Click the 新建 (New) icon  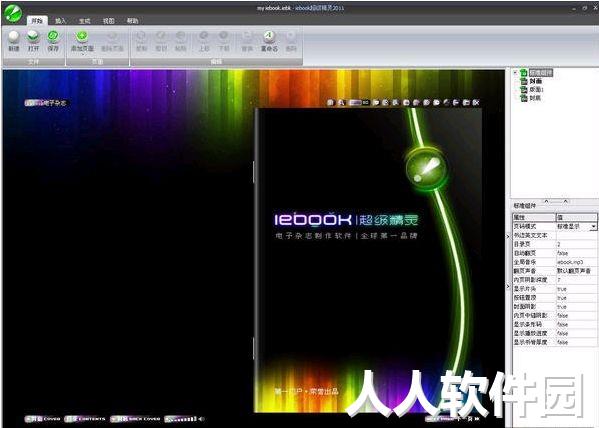[x=14, y=37]
